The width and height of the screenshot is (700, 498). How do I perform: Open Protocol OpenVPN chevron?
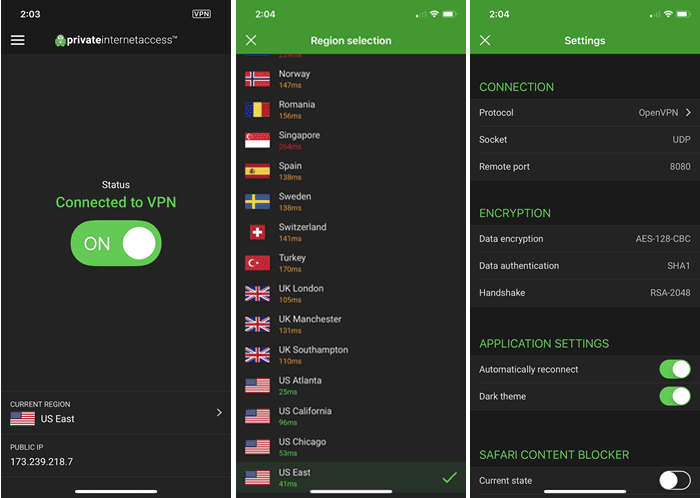pyautogui.click(x=688, y=112)
